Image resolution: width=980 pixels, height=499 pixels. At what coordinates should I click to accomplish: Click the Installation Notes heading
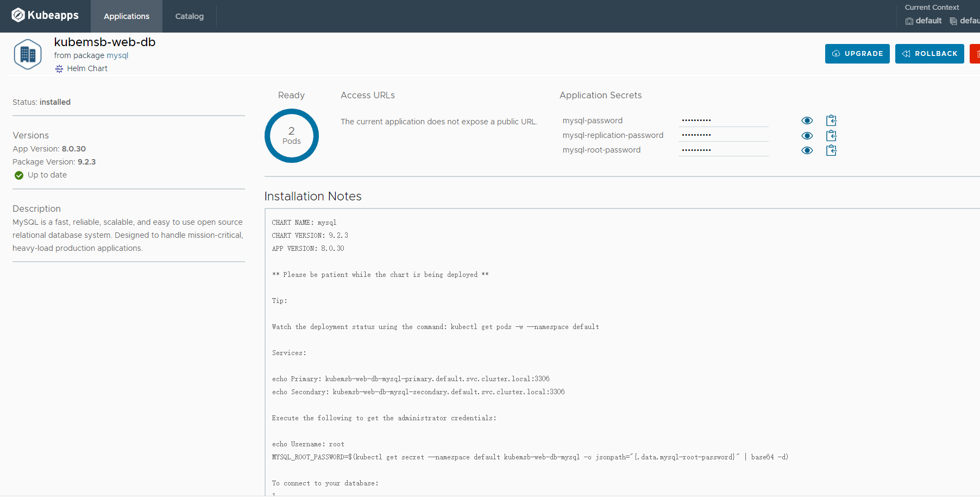[313, 197]
